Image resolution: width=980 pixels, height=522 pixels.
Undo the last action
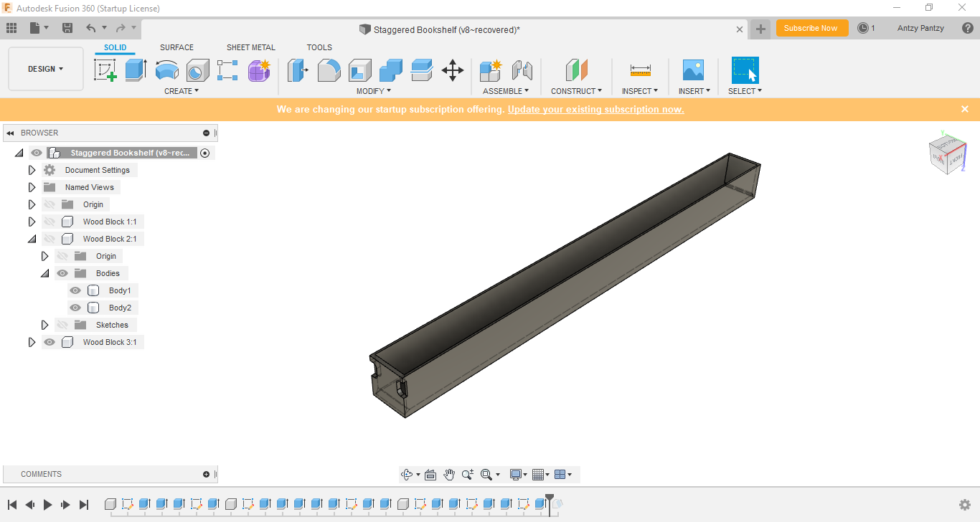91,28
